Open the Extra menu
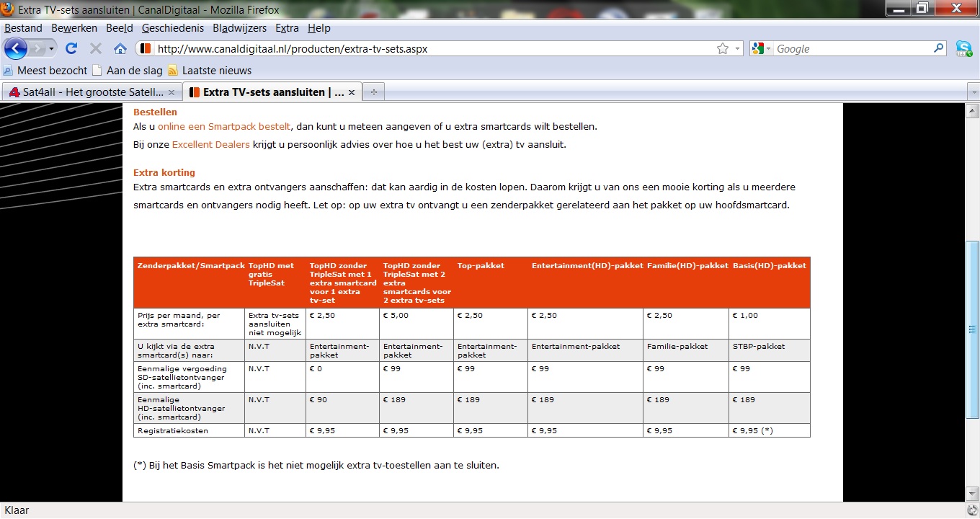 pyautogui.click(x=287, y=28)
